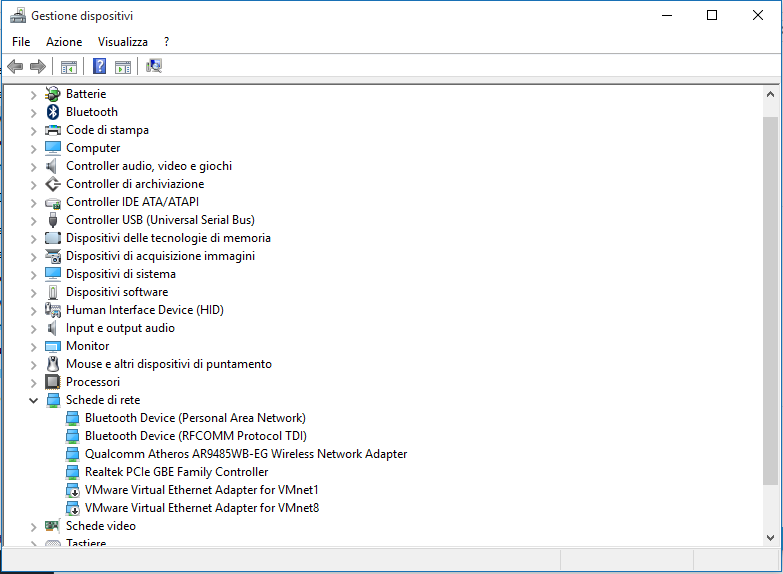Expand the Processori node
Image resolution: width=783 pixels, height=574 pixels.
(33, 383)
